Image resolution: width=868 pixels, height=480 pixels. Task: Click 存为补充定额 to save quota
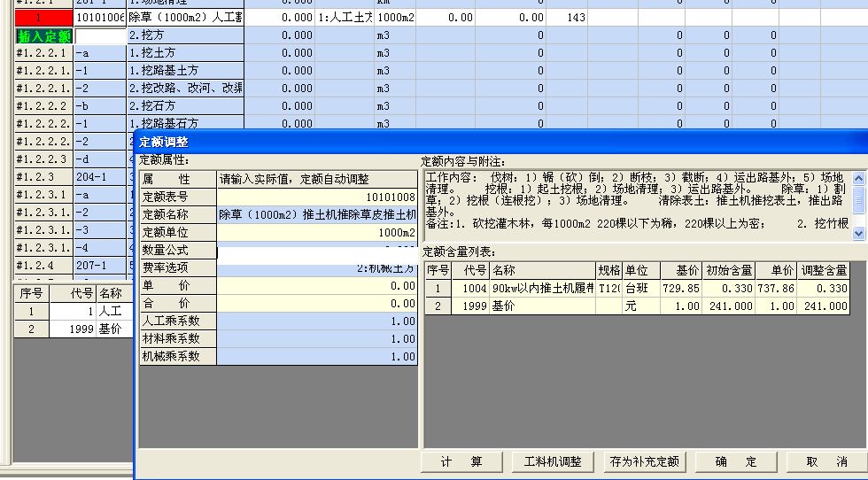coord(644,461)
